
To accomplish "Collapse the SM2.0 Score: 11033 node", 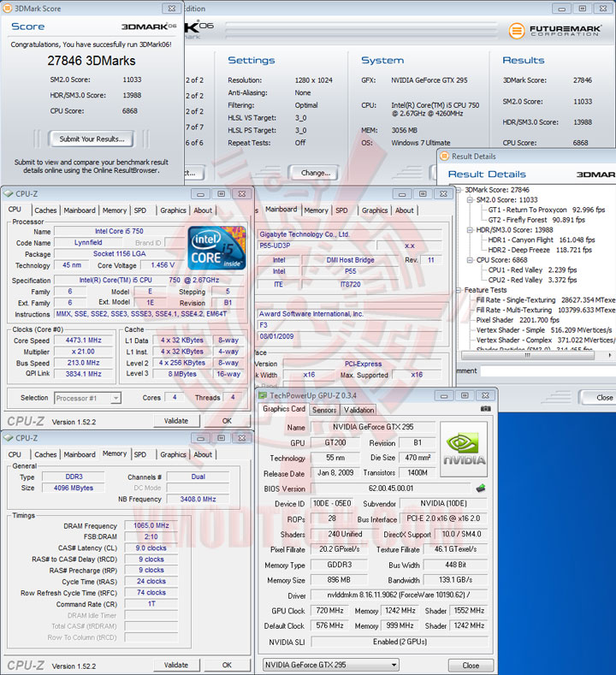I will pos(470,199).
